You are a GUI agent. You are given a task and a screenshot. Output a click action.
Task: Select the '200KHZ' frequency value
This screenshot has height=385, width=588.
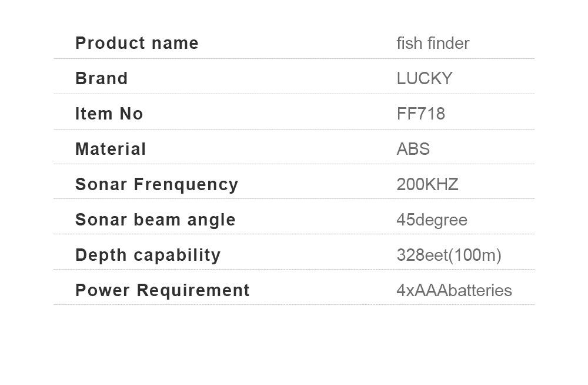coord(427,184)
